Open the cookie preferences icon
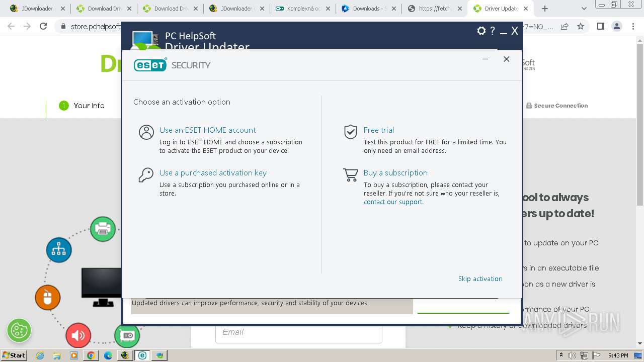 tap(19, 330)
